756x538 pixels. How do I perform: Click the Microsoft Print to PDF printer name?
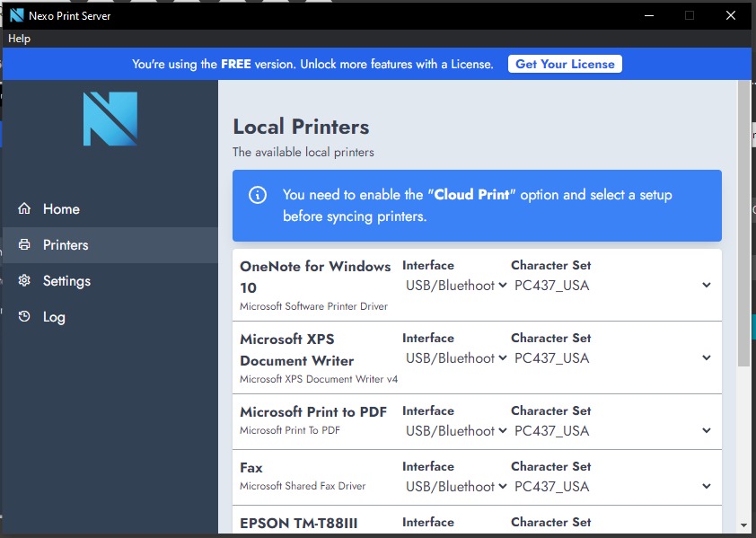(x=313, y=411)
